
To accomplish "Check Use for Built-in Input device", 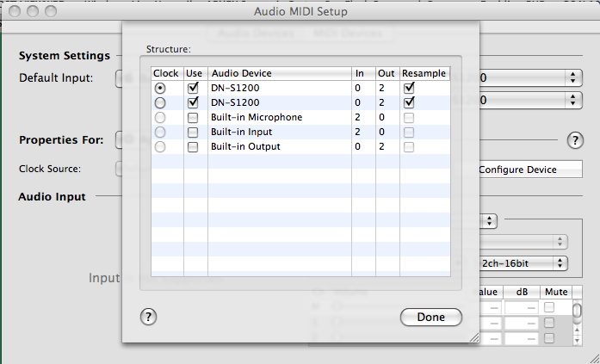I will click(193, 133).
